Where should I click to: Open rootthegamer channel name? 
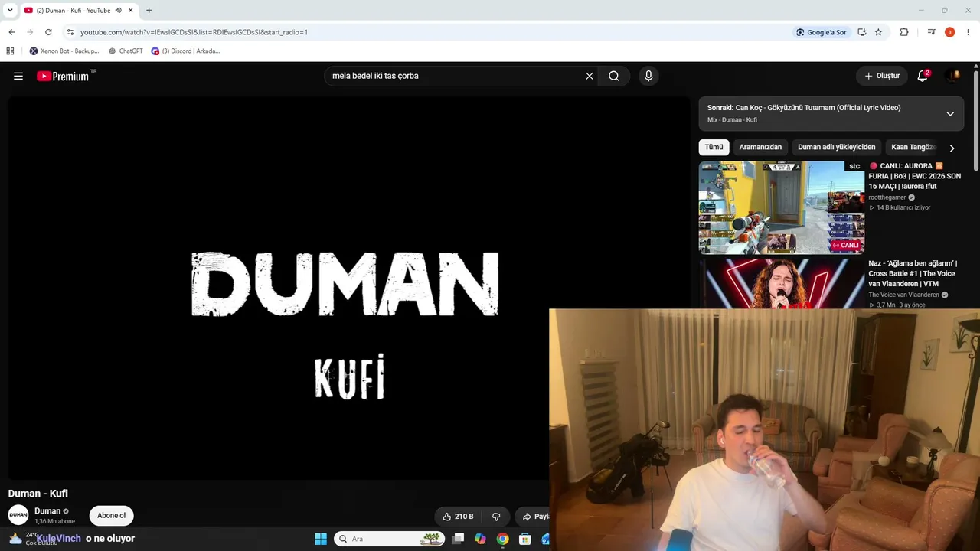887,197
